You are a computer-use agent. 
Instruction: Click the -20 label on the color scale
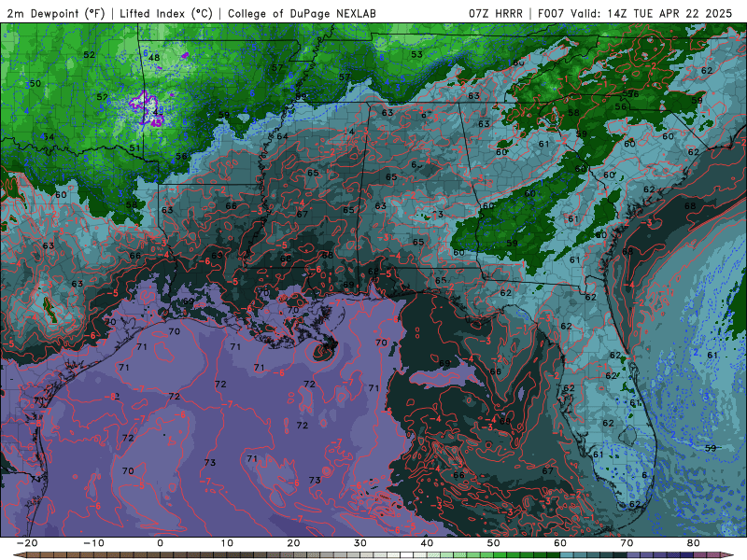(27, 543)
